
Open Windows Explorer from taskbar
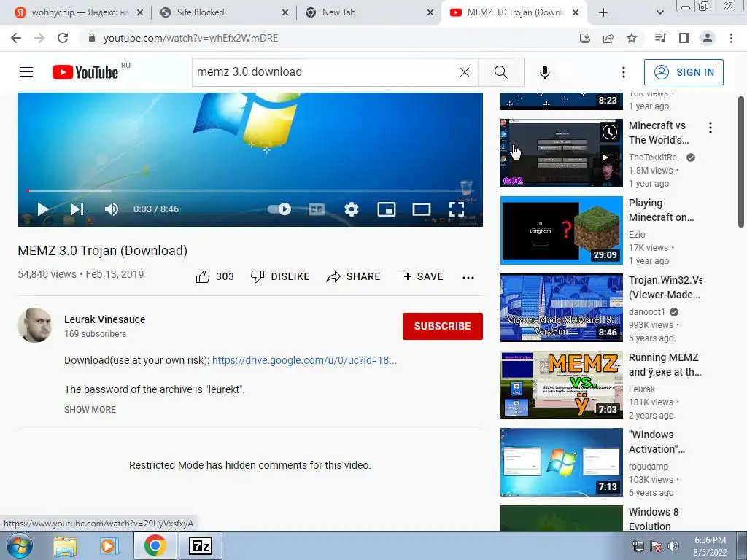65,545
